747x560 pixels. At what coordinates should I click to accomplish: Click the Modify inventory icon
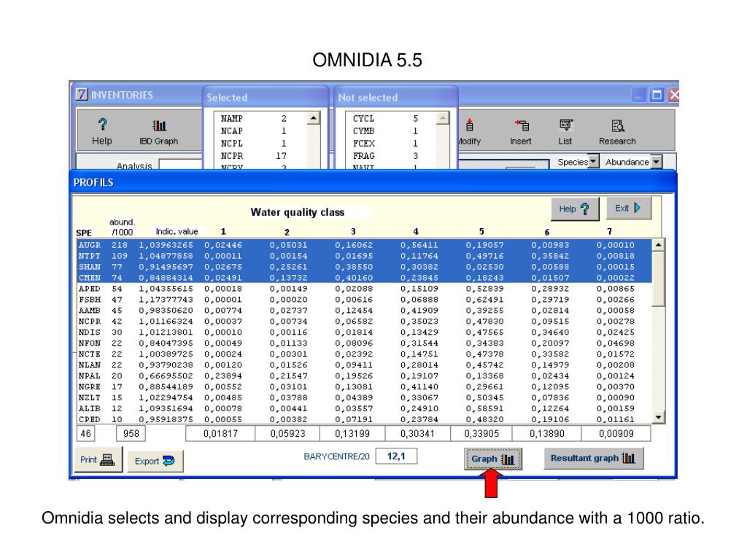coord(469,132)
